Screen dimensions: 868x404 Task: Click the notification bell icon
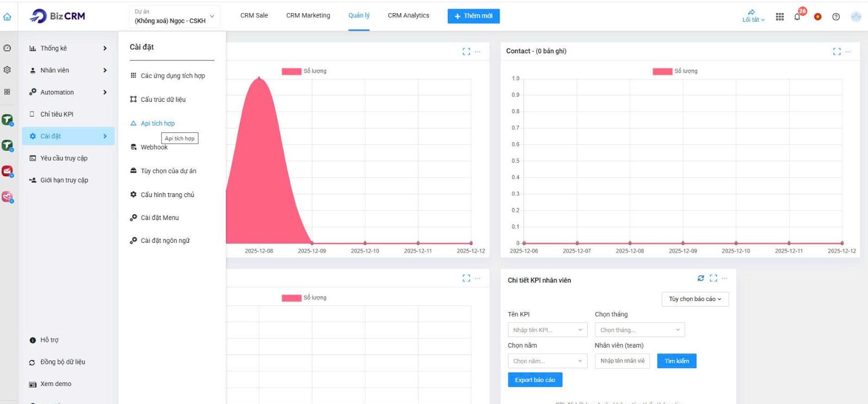797,17
